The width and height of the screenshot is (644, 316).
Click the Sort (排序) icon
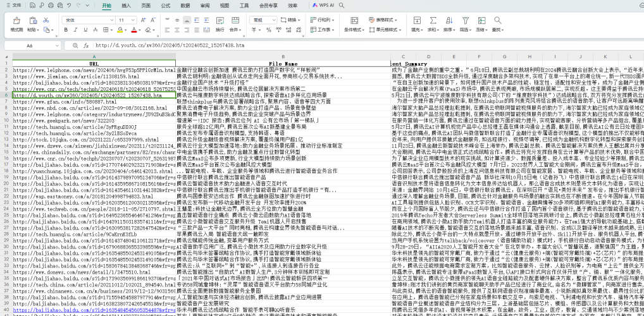449,20
